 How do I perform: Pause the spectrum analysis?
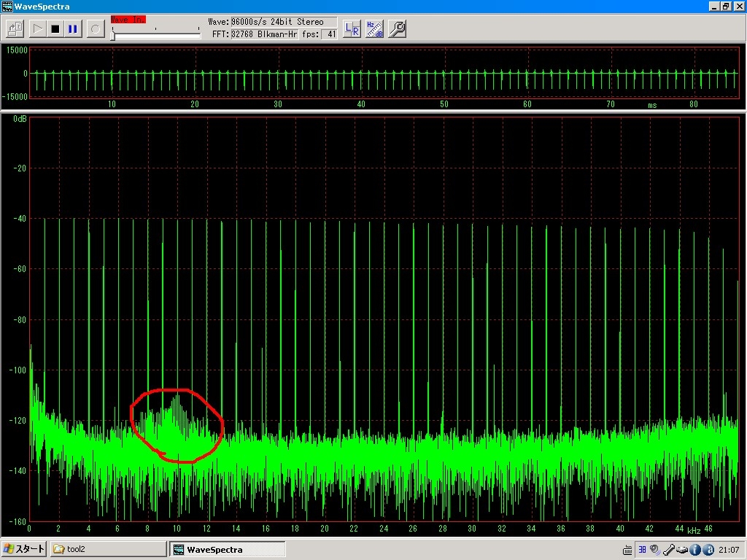(x=73, y=29)
